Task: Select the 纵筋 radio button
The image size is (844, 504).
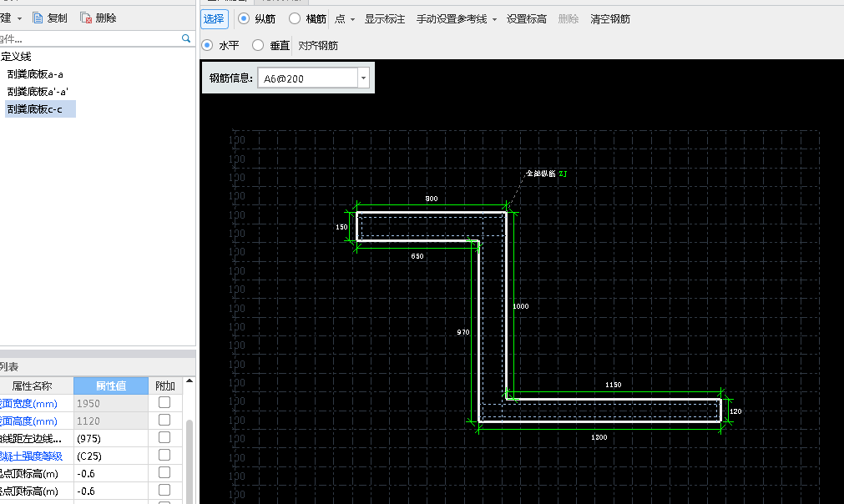Action: 244,19
